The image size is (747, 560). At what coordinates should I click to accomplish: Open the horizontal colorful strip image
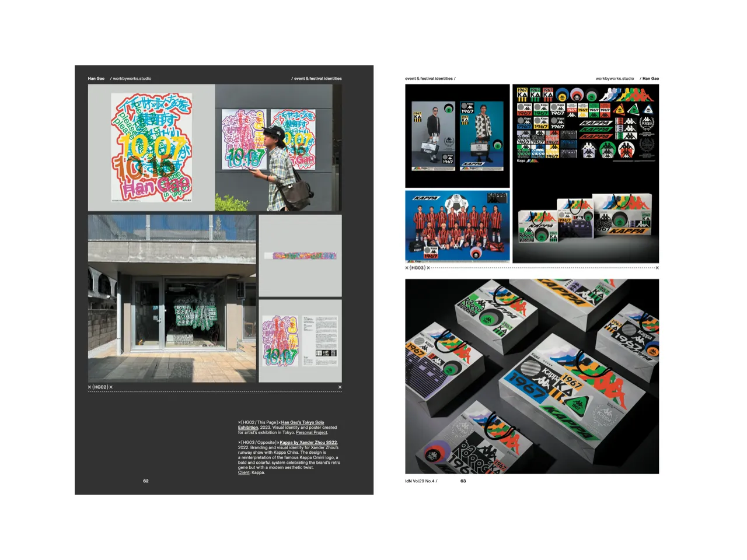point(301,256)
